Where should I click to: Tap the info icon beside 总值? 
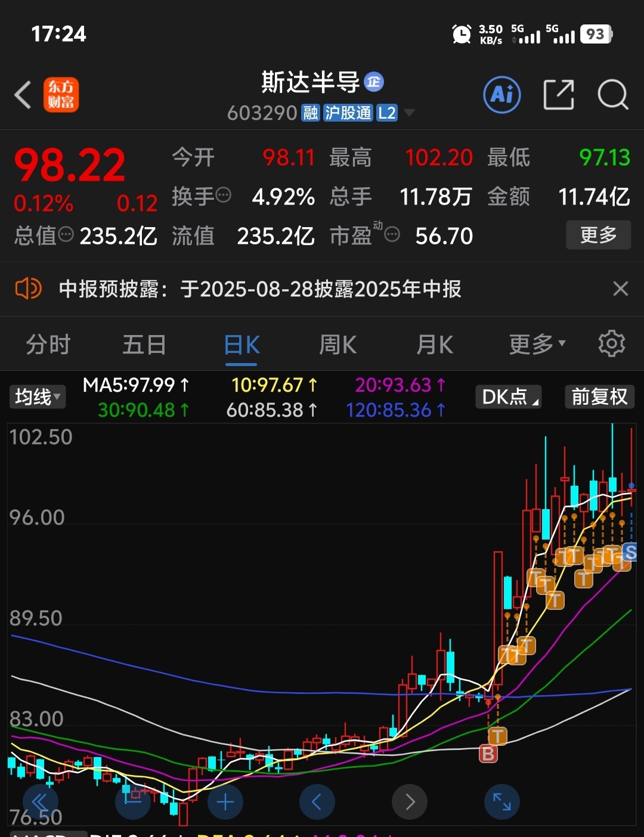[66, 234]
